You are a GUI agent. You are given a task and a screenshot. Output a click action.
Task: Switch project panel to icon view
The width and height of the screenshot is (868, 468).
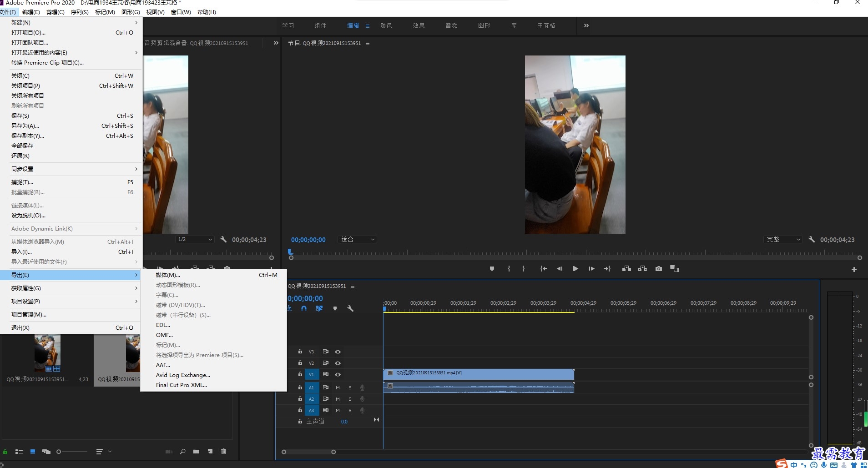click(33, 452)
